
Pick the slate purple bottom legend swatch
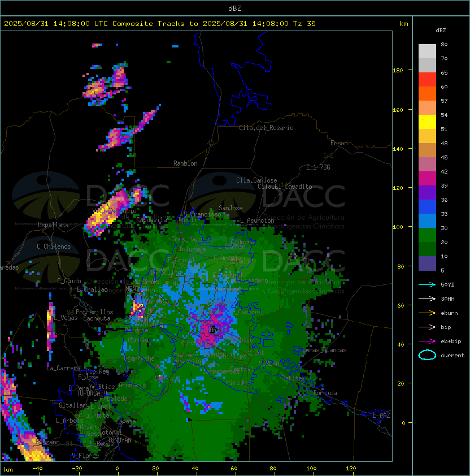coord(427,263)
